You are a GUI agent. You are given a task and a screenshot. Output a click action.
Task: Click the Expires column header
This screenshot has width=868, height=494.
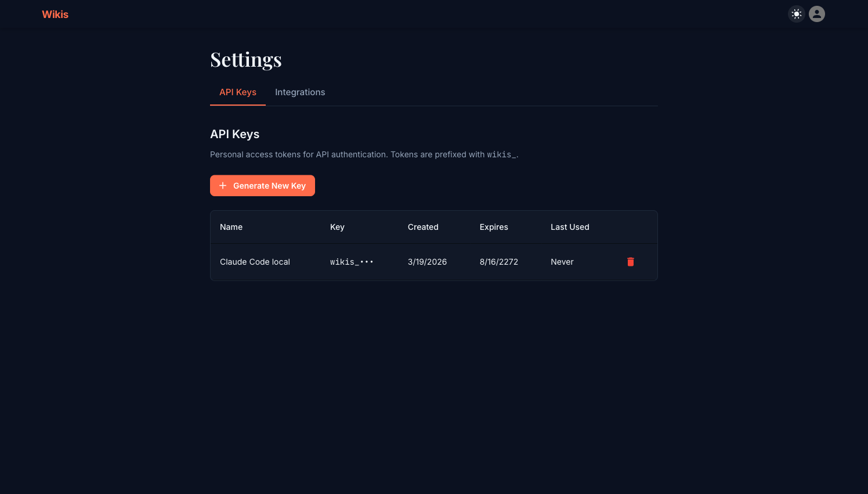pyautogui.click(x=494, y=227)
